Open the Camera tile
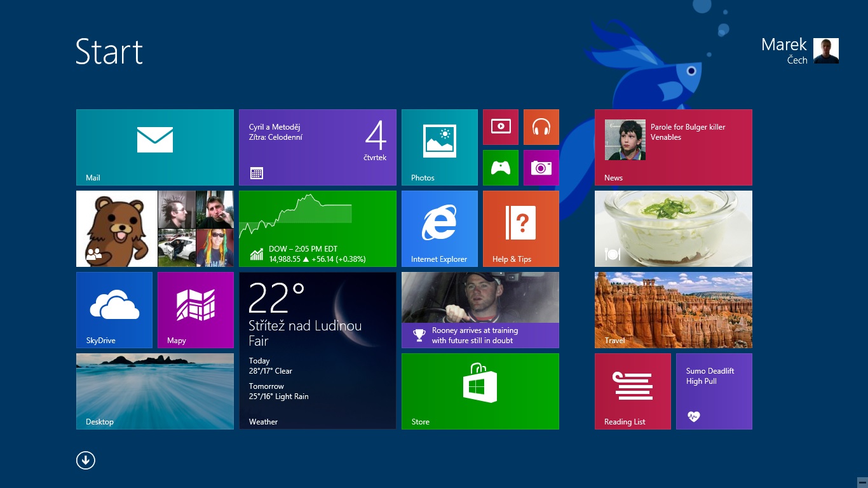The height and width of the screenshot is (488, 868). tap(541, 168)
